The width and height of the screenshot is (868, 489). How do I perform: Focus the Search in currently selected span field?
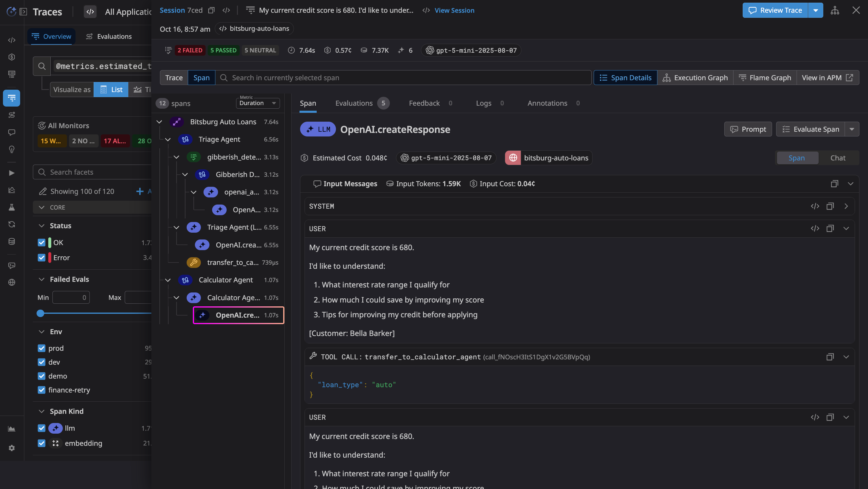(x=403, y=78)
